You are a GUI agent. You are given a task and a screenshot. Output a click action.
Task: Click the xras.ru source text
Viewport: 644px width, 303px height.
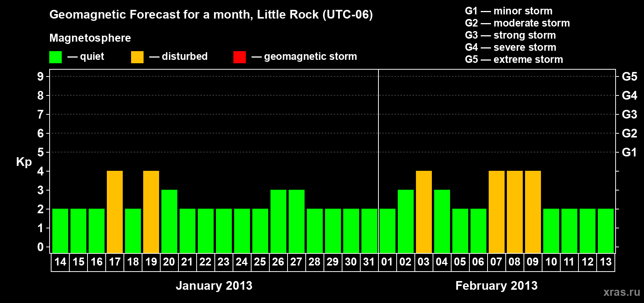(x=622, y=292)
